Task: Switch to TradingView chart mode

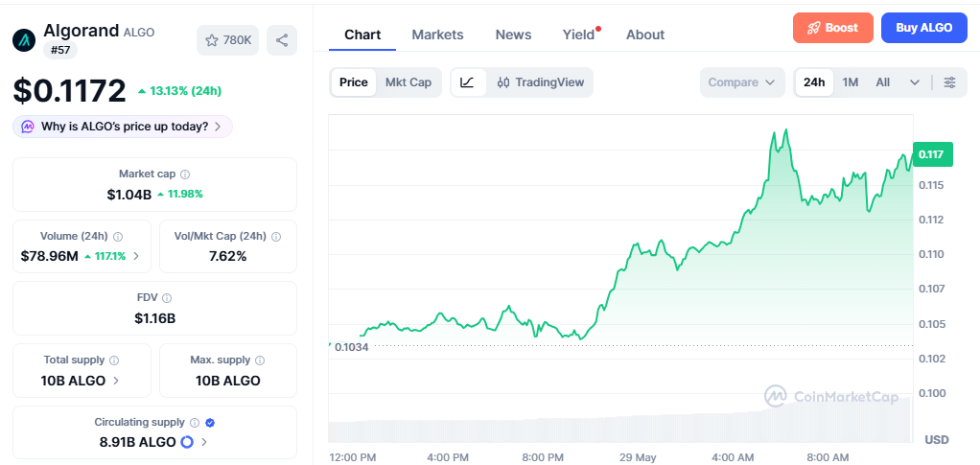Action: [541, 82]
